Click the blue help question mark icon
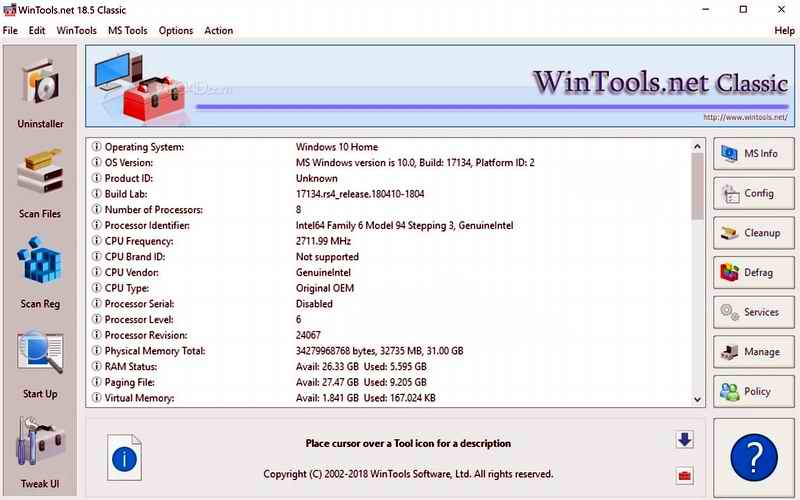The height and width of the screenshot is (500, 800). (754, 457)
